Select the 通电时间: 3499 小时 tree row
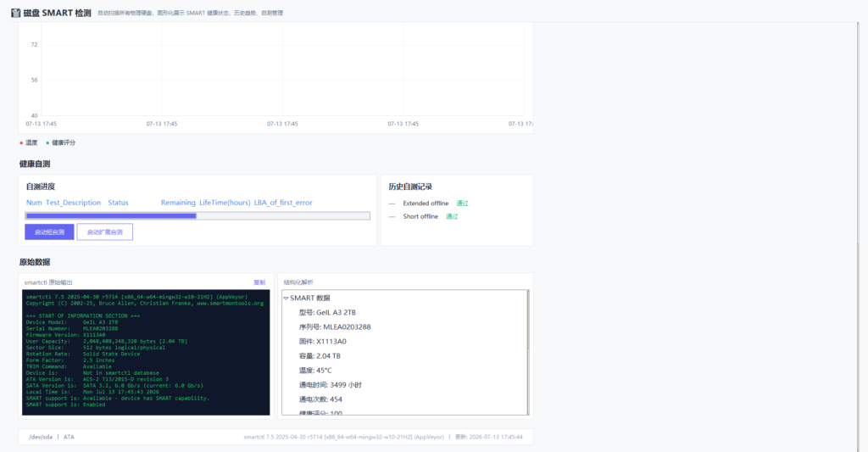 (331, 384)
